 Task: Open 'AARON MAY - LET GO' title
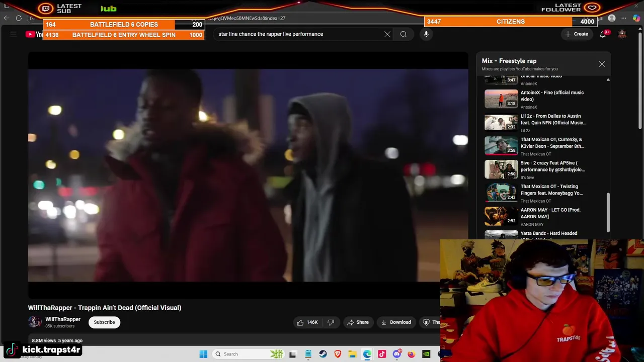coord(550,213)
